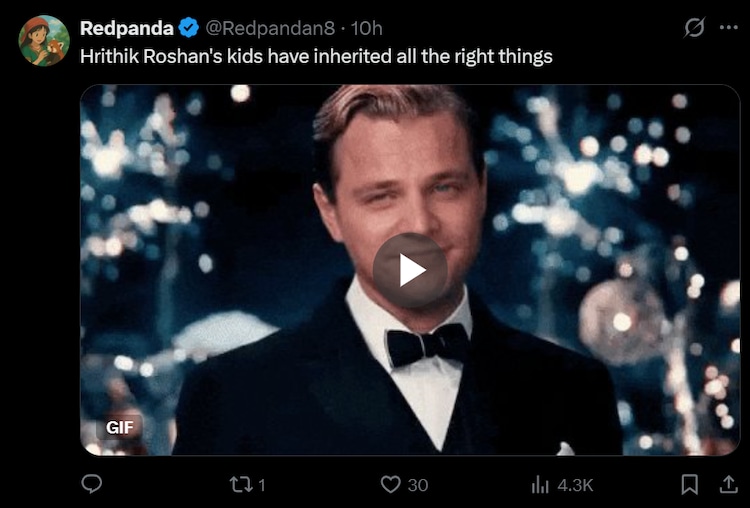Open the Redpanda display name link
The image size is (750, 508).
pos(126,28)
